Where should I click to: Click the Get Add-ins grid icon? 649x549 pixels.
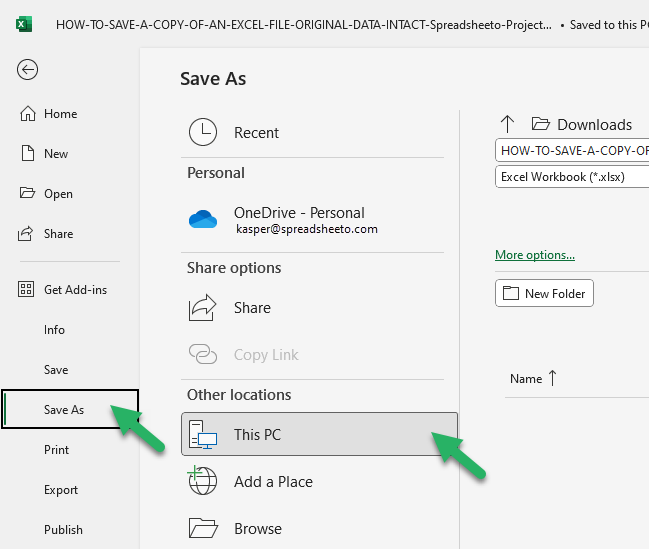click(x=26, y=289)
